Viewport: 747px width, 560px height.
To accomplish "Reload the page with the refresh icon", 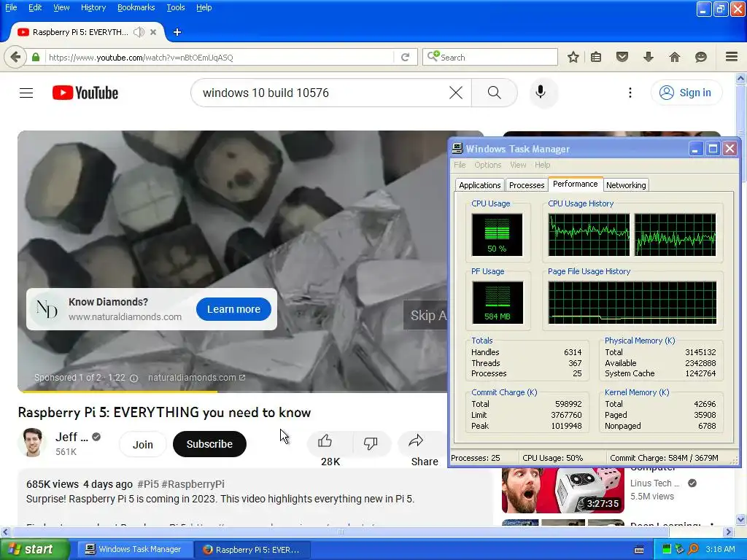I will click(405, 57).
